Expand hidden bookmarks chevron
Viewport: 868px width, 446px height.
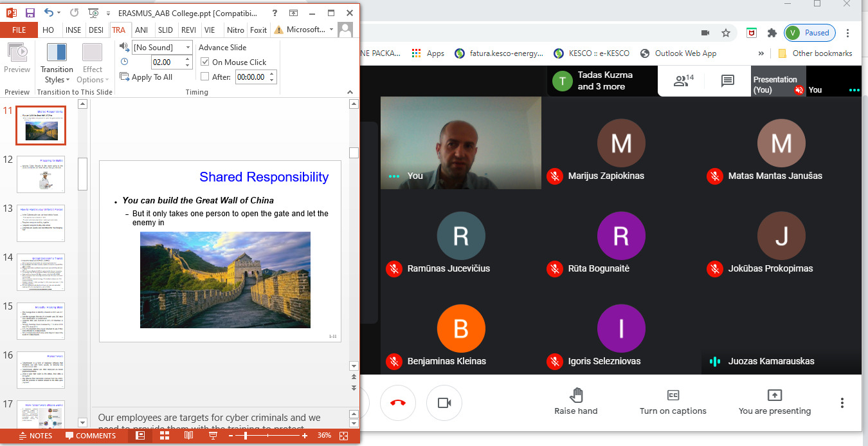pos(761,53)
